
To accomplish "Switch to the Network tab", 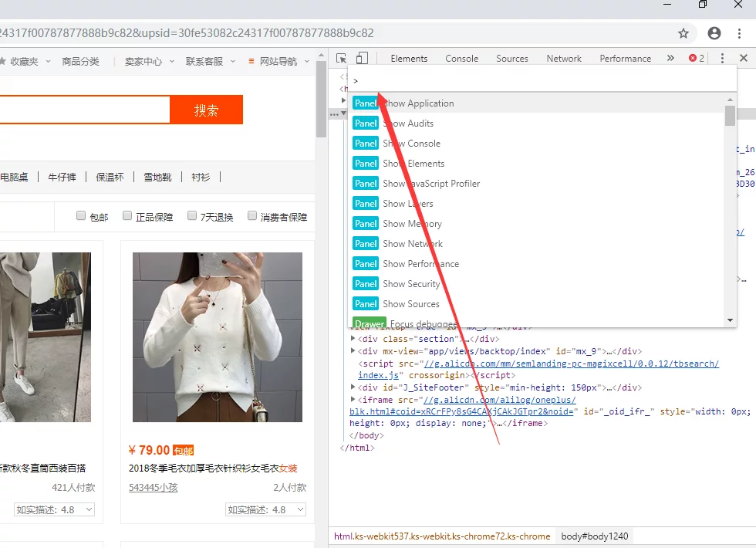I will pyautogui.click(x=564, y=59).
